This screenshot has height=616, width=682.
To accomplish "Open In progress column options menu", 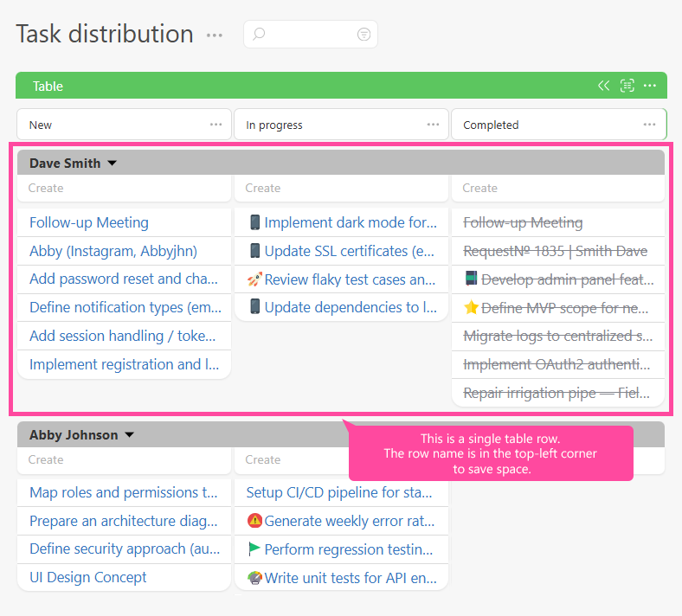I will tap(433, 125).
